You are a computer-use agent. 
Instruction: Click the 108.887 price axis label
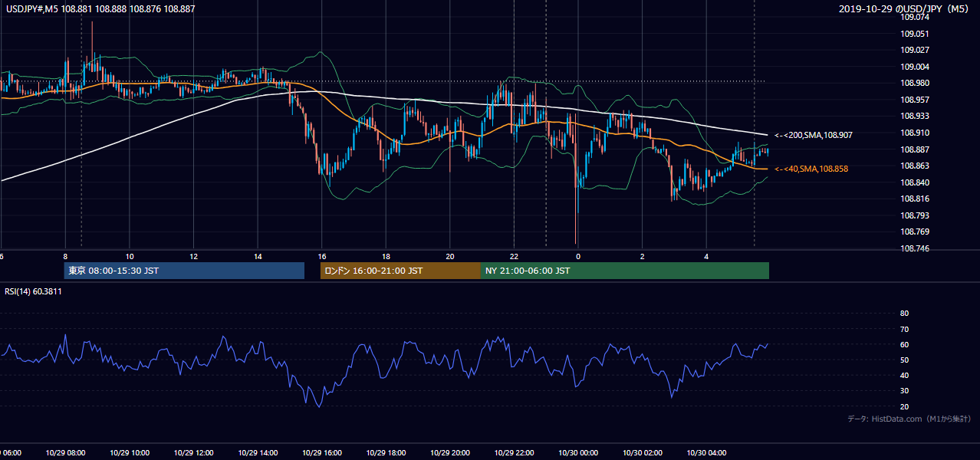pos(914,149)
